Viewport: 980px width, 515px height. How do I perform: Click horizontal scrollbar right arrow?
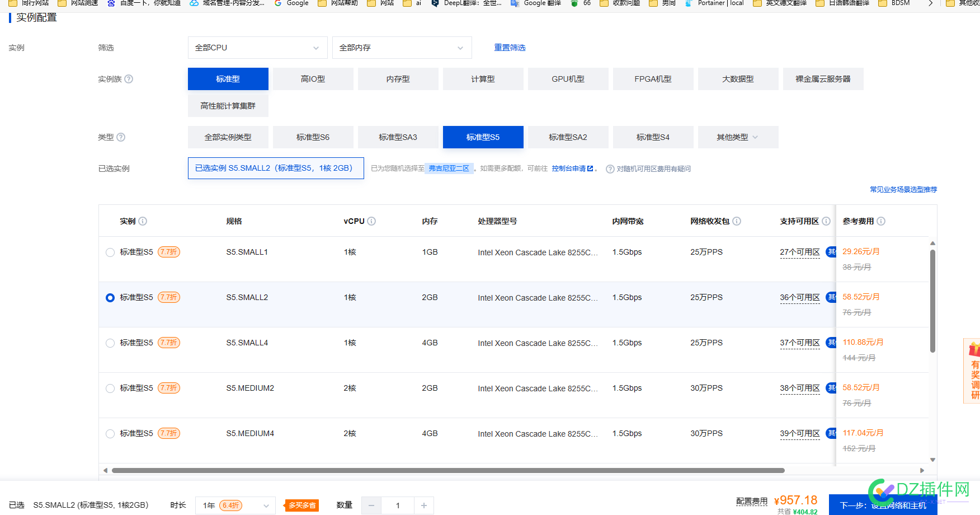922,470
